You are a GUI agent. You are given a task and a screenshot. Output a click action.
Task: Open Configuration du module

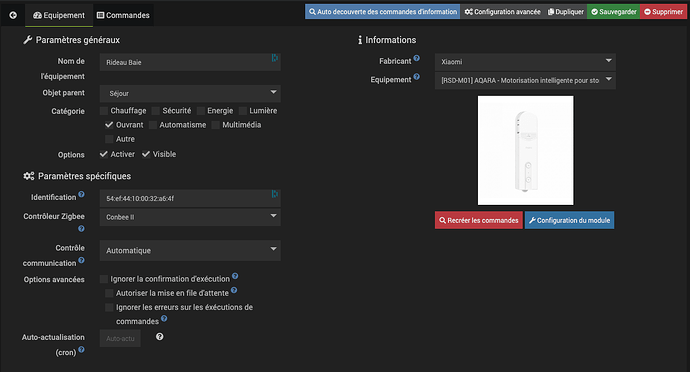coord(569,220)
